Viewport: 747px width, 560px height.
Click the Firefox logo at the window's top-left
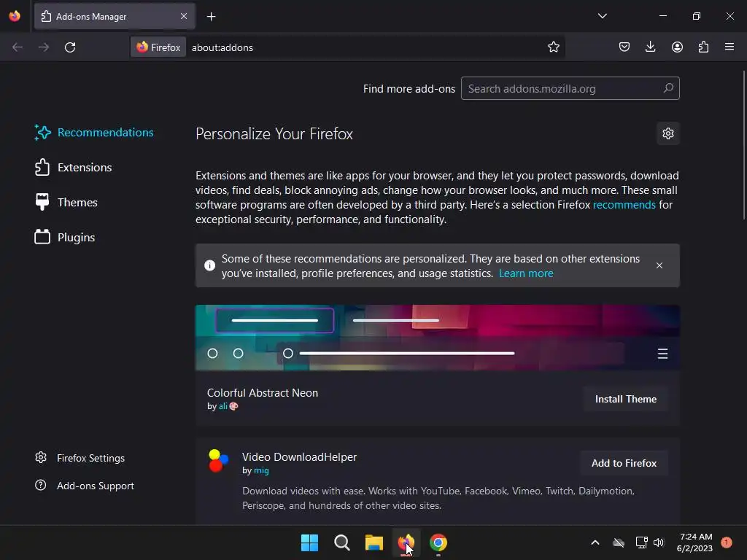click(x=15, y=16)
